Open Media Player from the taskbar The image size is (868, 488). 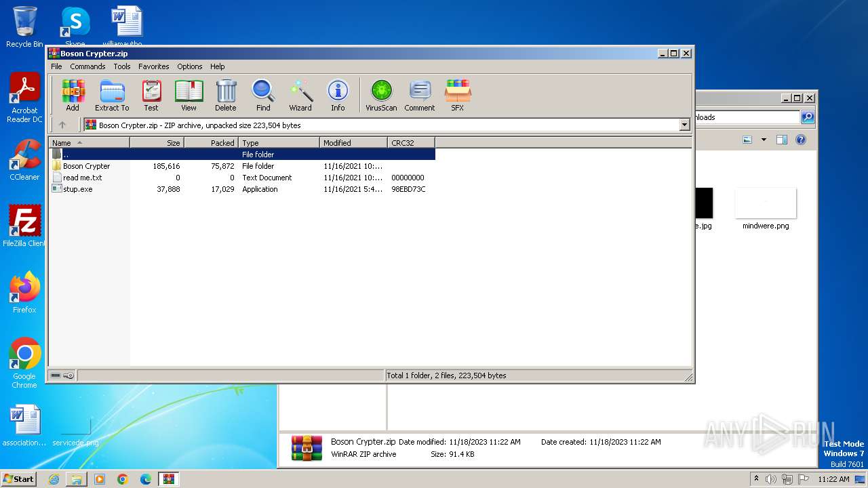100,479
